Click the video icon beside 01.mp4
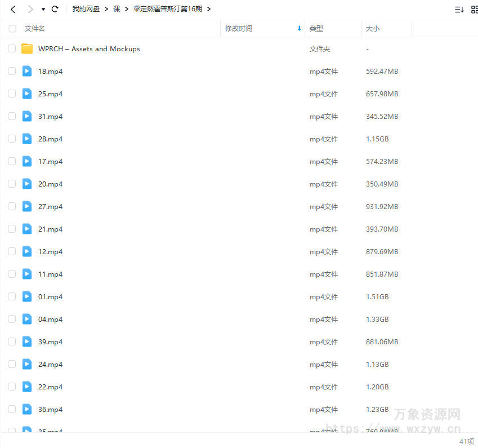This screenshot has height=448, width=478. click(x=26, y=296)
